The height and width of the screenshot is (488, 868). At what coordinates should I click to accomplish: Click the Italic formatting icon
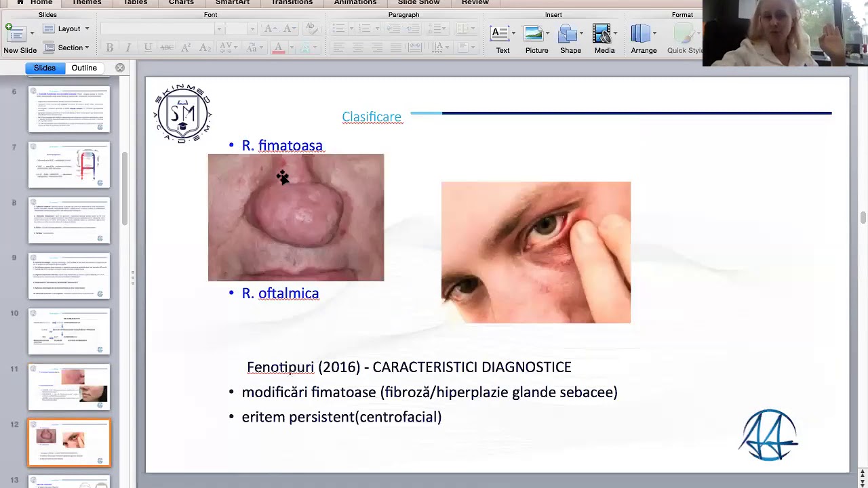click(128, 47)
